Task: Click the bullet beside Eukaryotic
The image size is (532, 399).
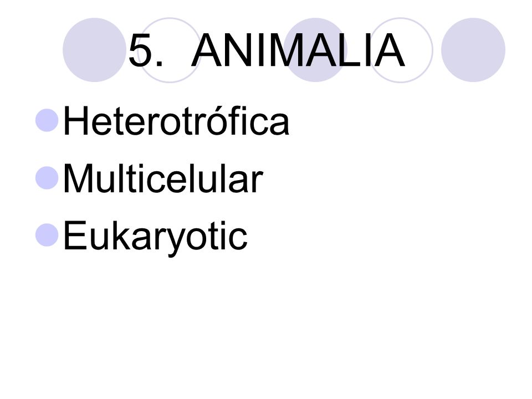Action: (x=47, y=235)
